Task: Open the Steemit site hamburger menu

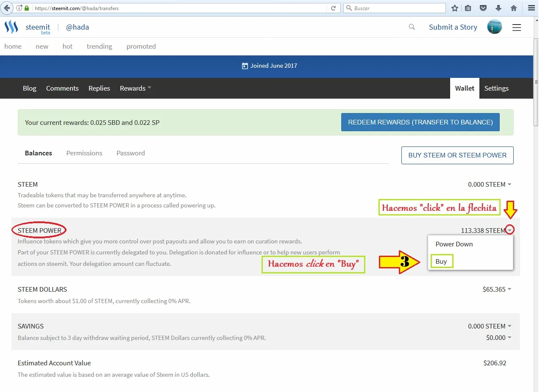Action: coord(517,28)
